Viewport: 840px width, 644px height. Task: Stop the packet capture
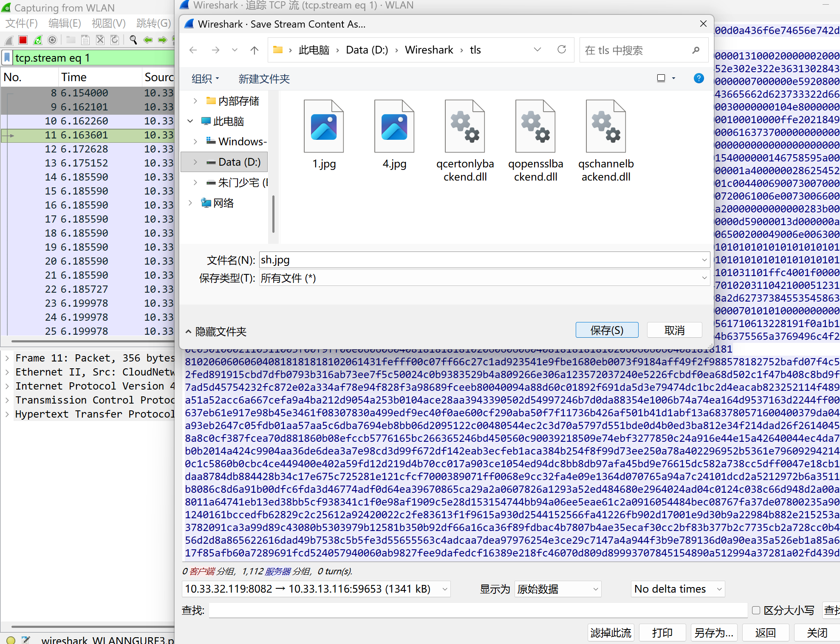22,40
